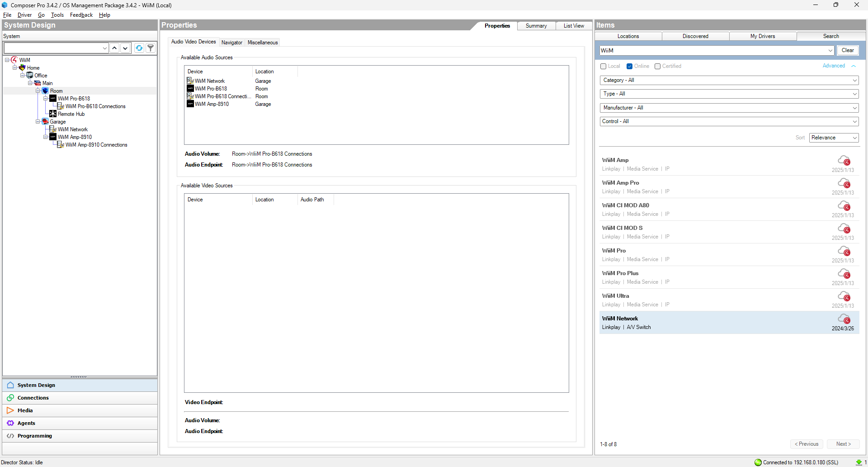Click the cloud icon for WiiM CI MOD S
868x467 pixels.
point(844,229)
